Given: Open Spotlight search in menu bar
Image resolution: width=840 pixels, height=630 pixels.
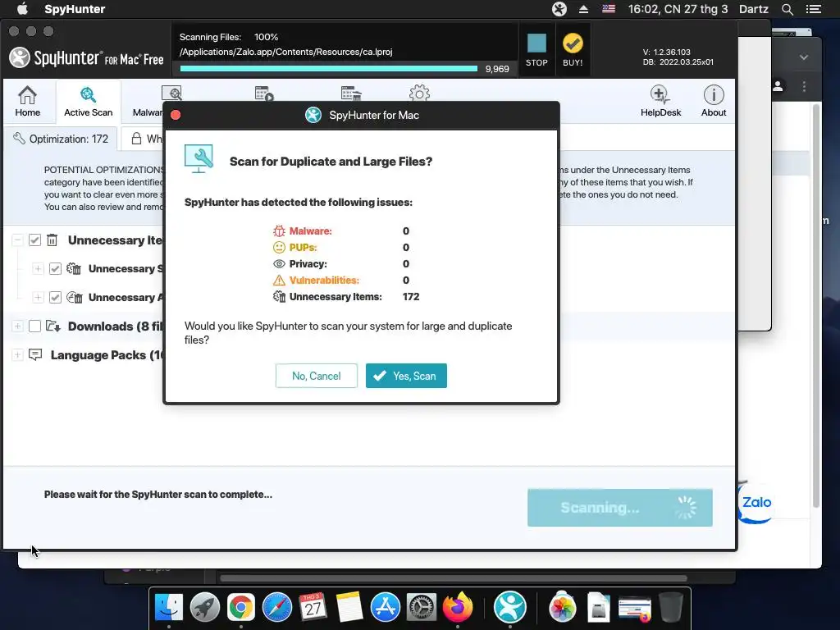Looking at the screenshot, I should click(x=787, y=9).
